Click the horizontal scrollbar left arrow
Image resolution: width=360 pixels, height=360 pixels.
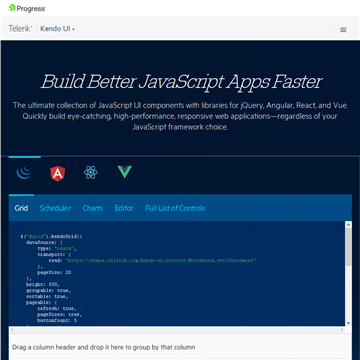(12, 330)
